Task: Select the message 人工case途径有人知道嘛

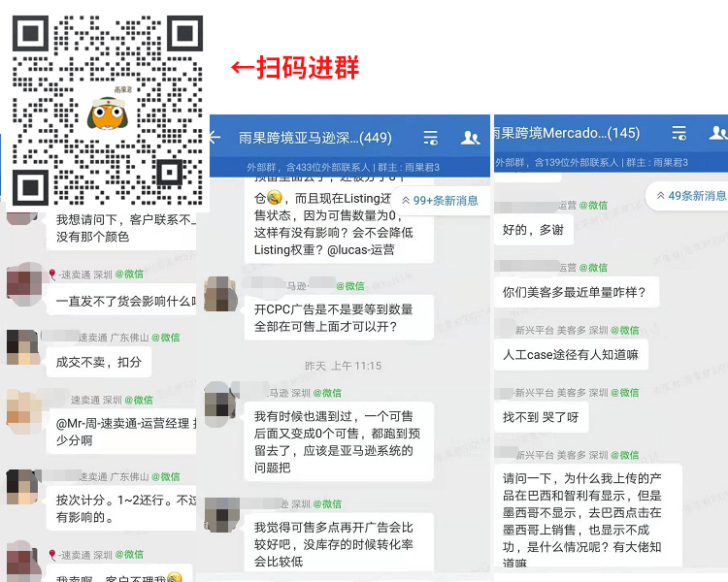Action: coord(570,355)
